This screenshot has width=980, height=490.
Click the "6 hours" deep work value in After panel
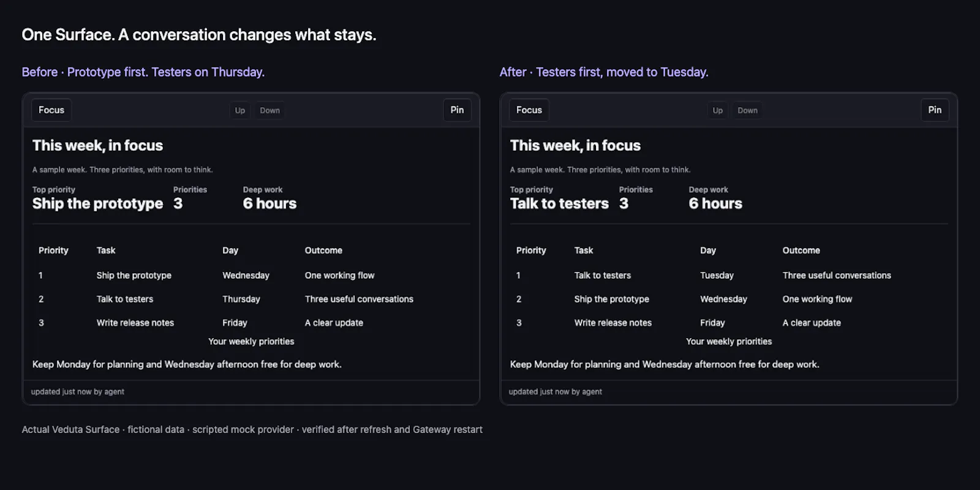[x=715, y=204]
